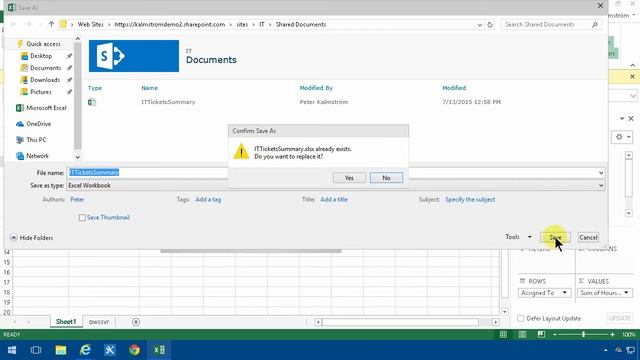Select Desktop in Quick access list
This screenshot has height=360, width=640.
click(41, 56)
